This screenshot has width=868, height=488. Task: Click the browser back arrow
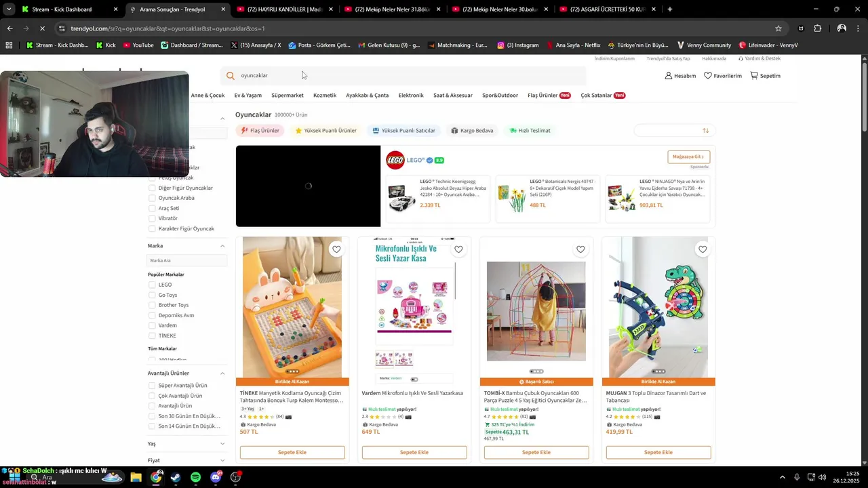9,28
